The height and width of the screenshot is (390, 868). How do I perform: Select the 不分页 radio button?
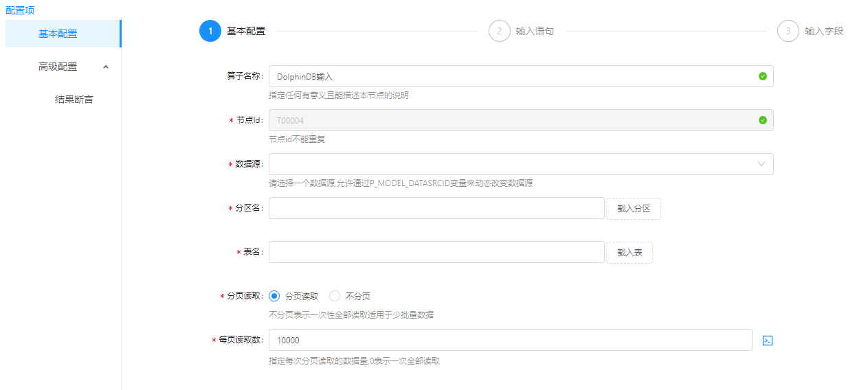click(x=335, y=296)
